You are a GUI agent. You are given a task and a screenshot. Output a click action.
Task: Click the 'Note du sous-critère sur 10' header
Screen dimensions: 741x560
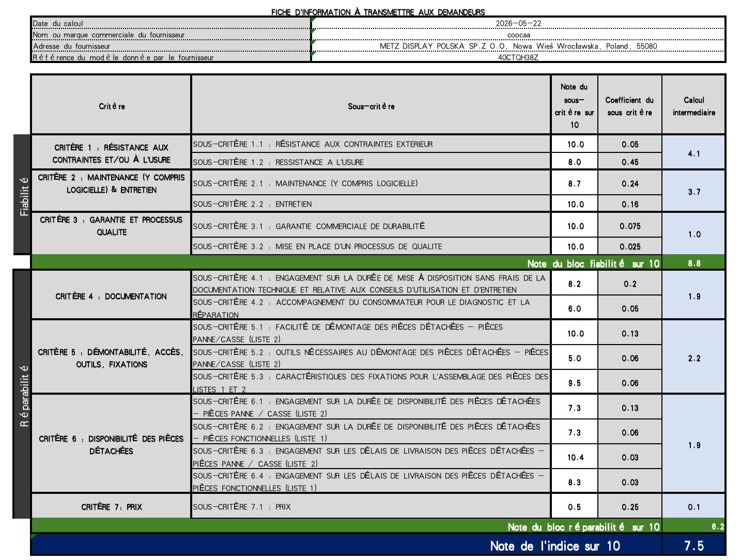tap(574, 105)
